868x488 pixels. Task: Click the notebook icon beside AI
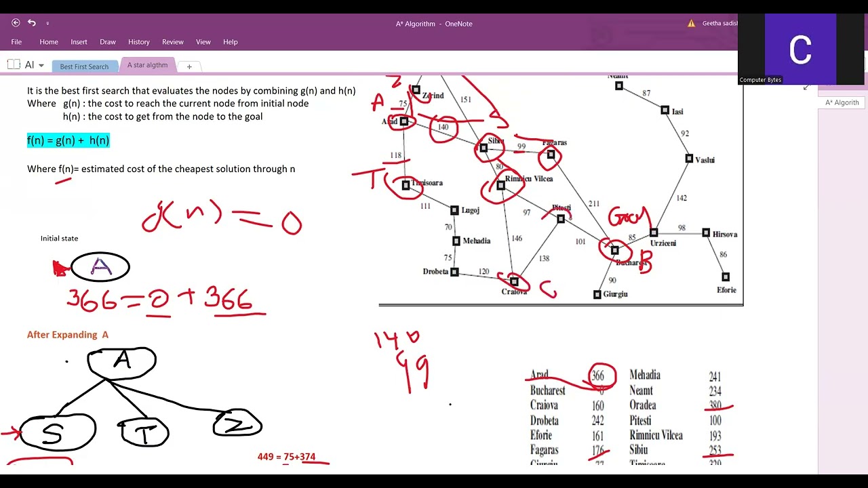(14, 65)
